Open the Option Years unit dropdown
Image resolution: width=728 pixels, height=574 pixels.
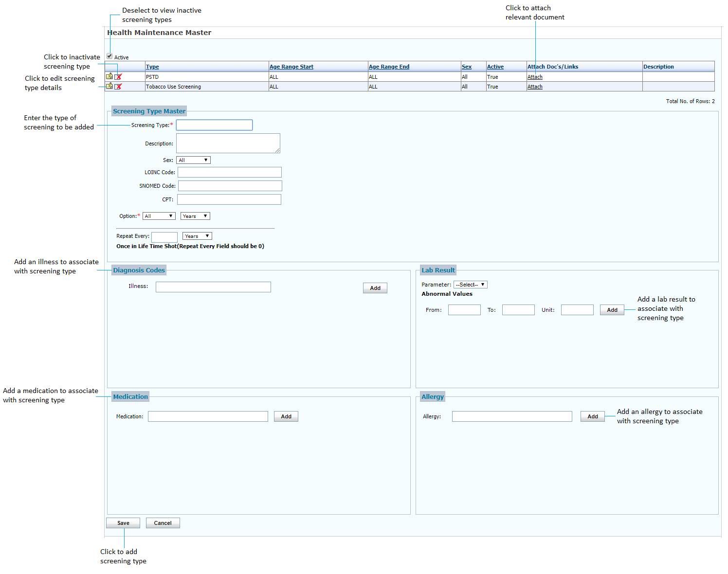[195, 216]
